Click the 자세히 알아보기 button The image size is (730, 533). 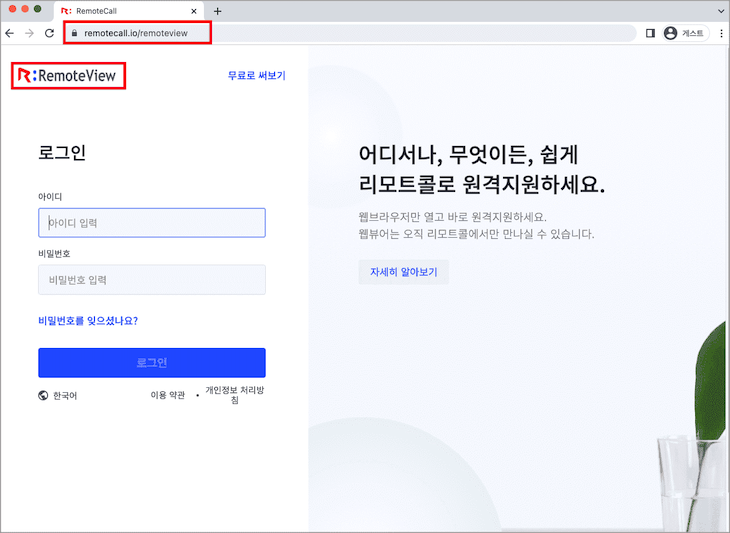pos(404,272)
